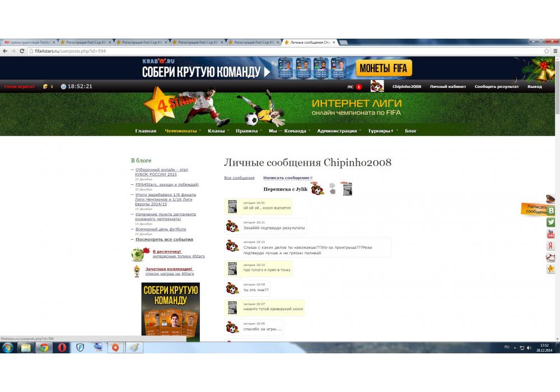Open Origin from the taskbar
The image size is (560, 392).
(x=115, y=347)
